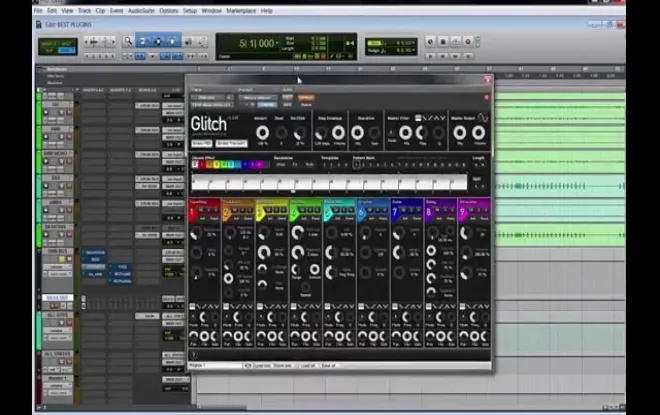This screenshot has width=660, height=415.
Task: Open the File menu
Action: (38, 11)
